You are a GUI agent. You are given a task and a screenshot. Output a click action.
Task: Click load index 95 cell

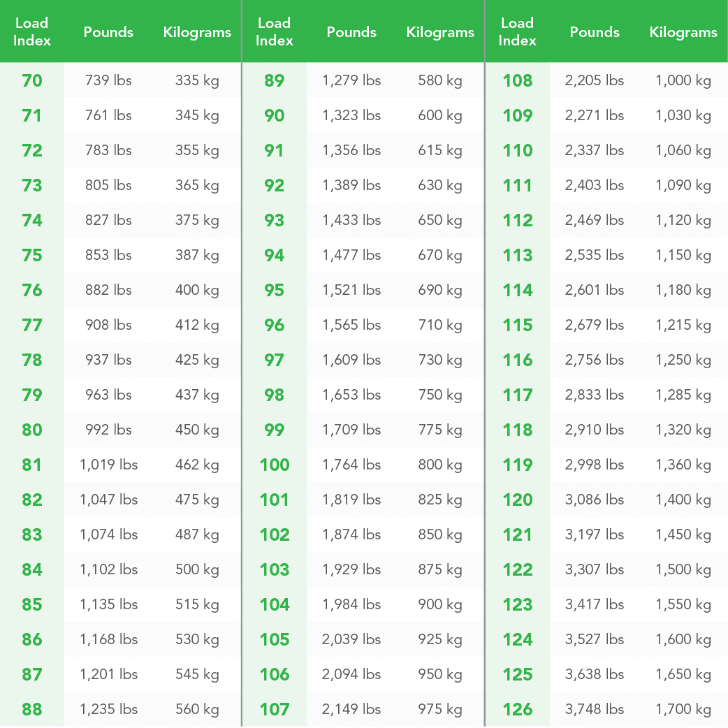coord(275,291)
